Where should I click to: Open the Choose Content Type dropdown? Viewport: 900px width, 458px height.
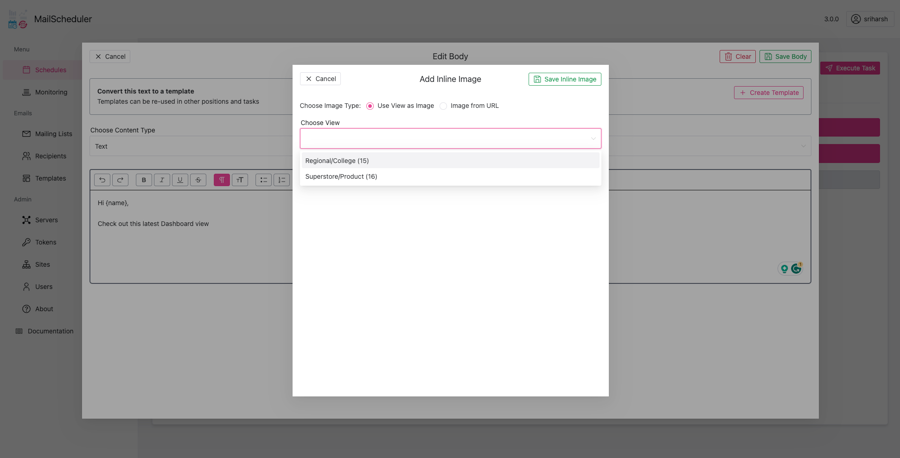(x=451, y=146)
